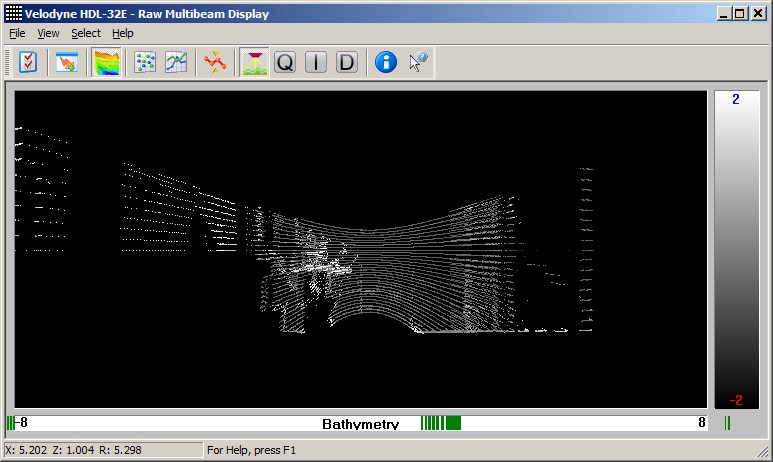Click the Bathymetry label below the display
This screenshot has height=462, width=773.
click(x=360, y=424)
